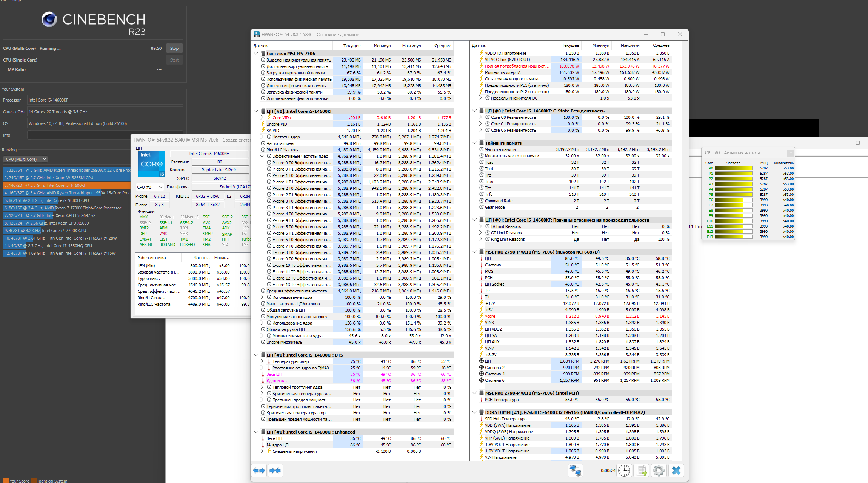The width and height of the screenshot is (868, 483).
Task: Collapse Тайминги памяти section
Action: pyautogui.click(x=474, y=143)
